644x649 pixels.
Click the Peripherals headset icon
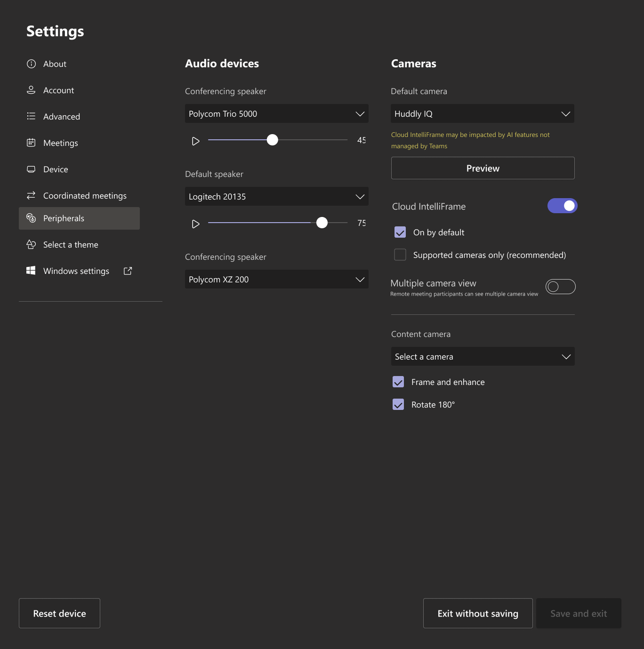click(31, 218)
